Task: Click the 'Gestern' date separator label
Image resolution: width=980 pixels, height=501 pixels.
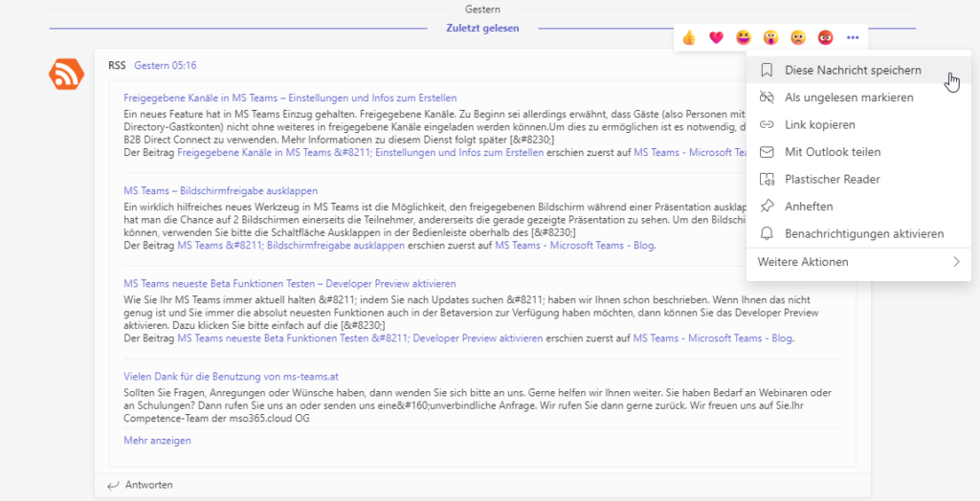Action: click(482, 10)
